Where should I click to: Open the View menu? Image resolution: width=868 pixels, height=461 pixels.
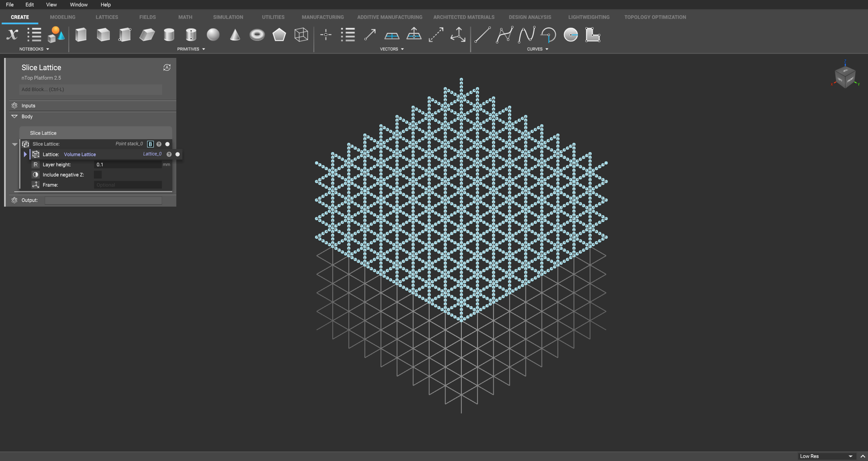(x=52, y=4)
